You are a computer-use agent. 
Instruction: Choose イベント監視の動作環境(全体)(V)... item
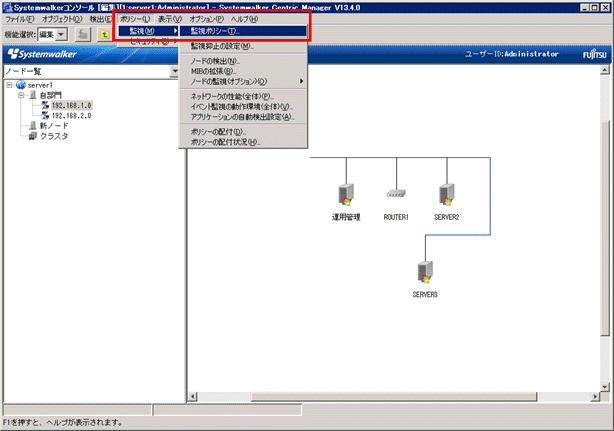pos(243,106)
